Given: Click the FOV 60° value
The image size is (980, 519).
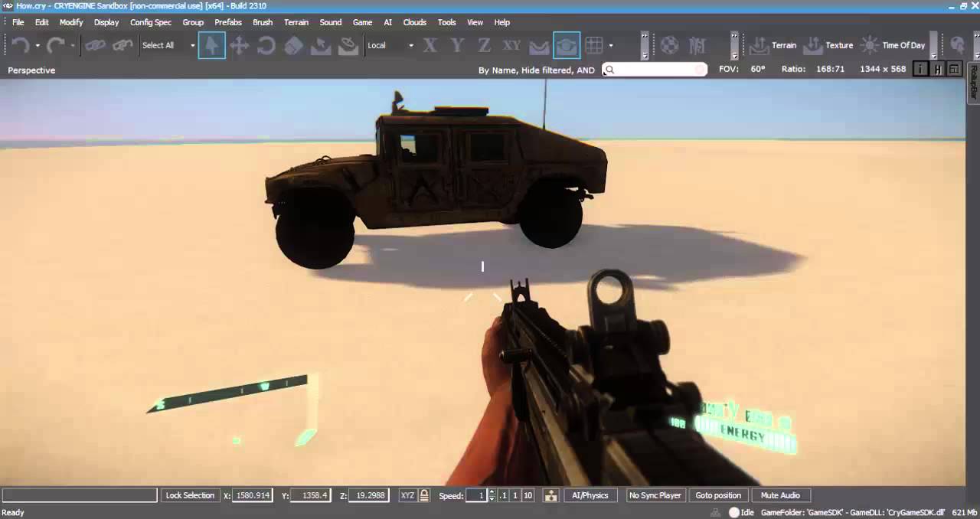Looking at the screenshot, I should point(758,69).
